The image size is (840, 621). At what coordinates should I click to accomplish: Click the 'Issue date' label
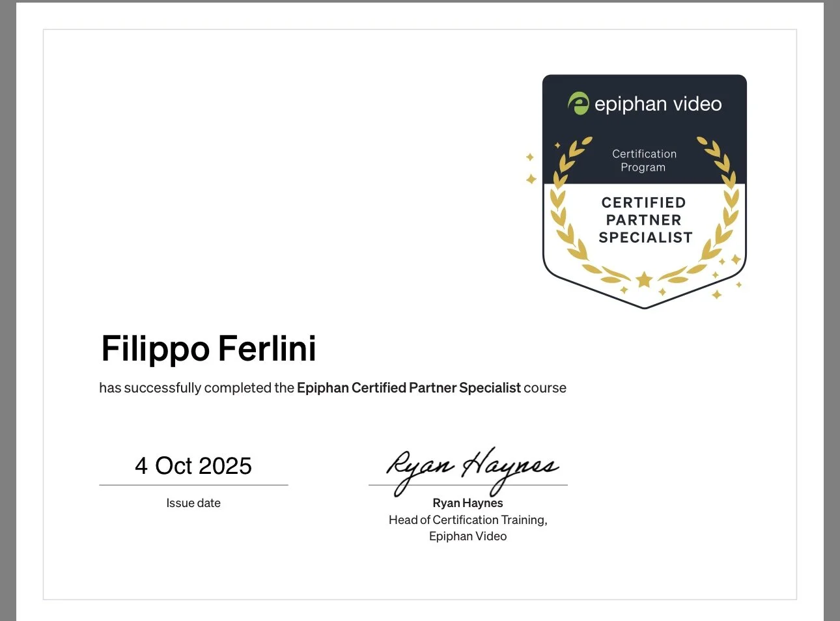(x=193, y=503)
